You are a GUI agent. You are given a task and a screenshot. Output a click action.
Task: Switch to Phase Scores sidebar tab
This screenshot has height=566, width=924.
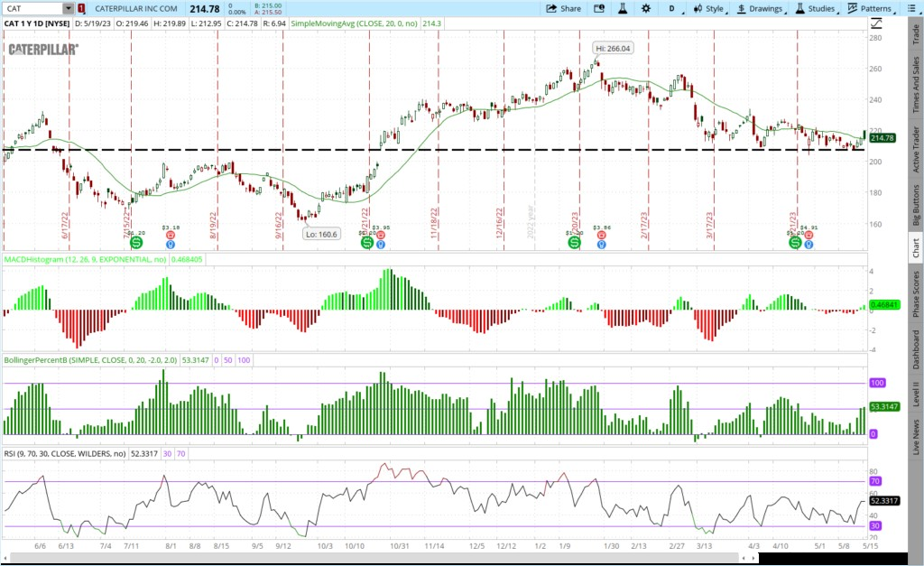[915, 294]
